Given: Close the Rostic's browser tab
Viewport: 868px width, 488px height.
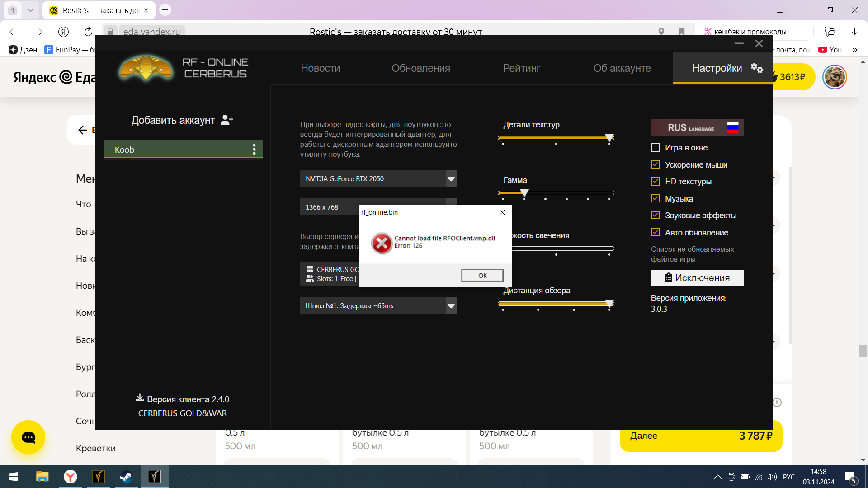Looking at the screenshot, I should coord(146,10).
